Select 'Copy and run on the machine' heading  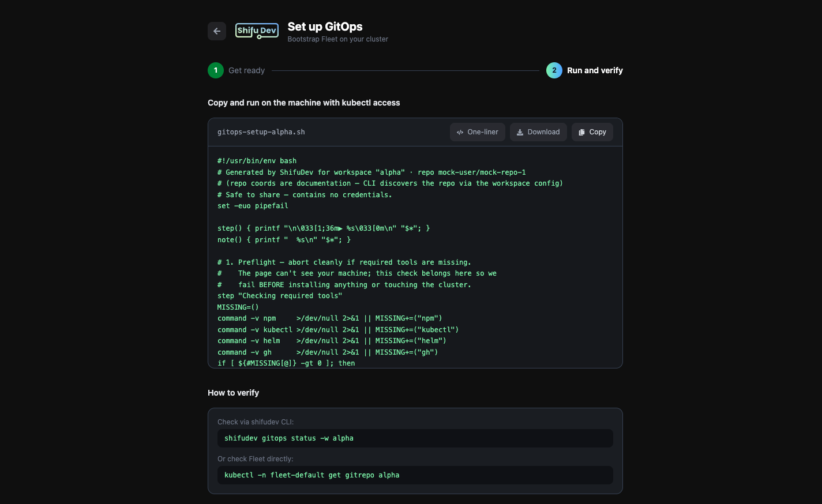pyautogui.click(x=304, y=103)
